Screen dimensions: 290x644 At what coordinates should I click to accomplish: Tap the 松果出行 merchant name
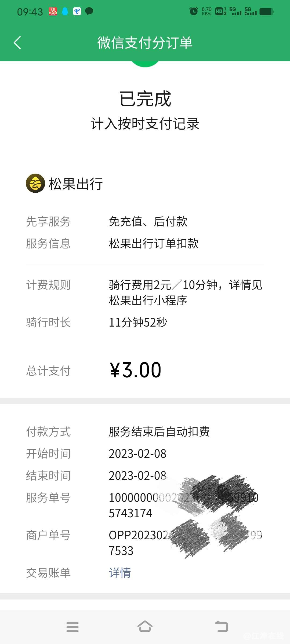[x=76, y=184]
